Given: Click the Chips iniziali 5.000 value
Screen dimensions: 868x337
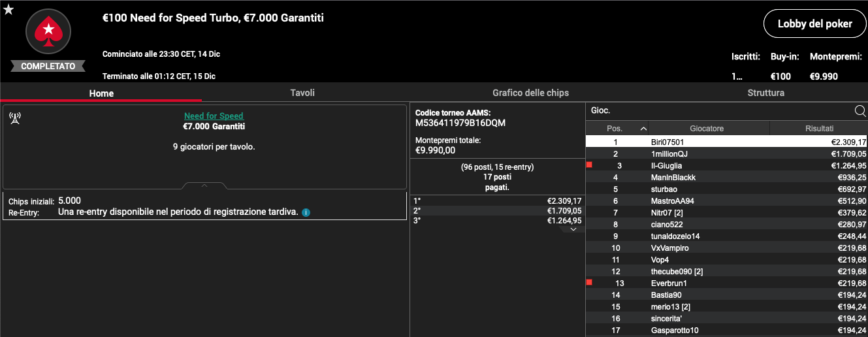Looking at the screenshot, I should point(69,201).
